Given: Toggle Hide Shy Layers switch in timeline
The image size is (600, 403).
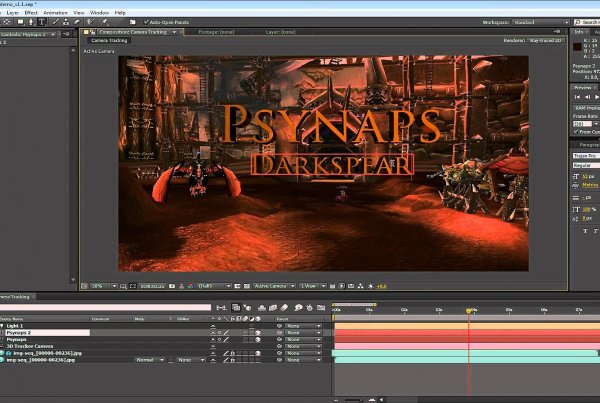Looking at the screenshot, I should pyautogui.click(x=262, y=308).
